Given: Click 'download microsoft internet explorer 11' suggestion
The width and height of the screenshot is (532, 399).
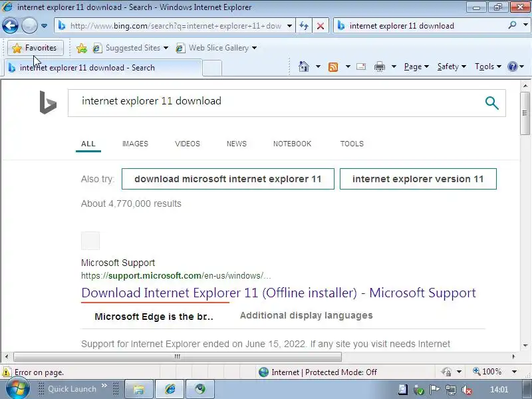Looking at the screenshot, I should (228, 179).
